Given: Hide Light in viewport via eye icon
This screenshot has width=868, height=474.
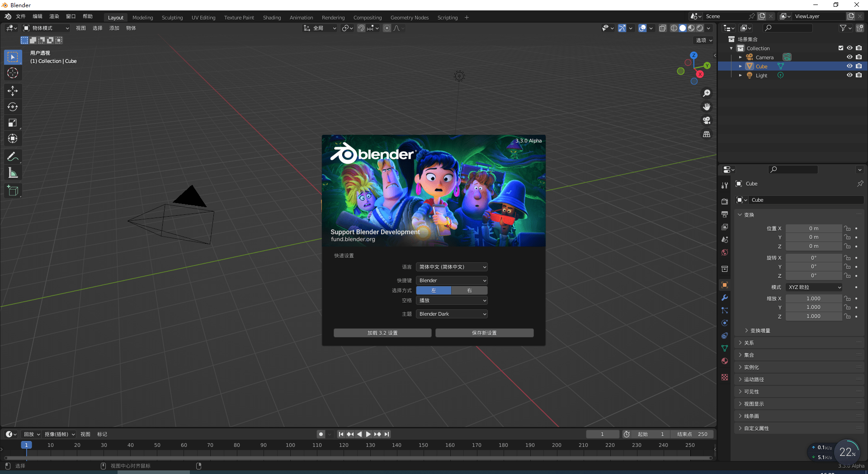Looking at the screenshot, I should 849,75.
